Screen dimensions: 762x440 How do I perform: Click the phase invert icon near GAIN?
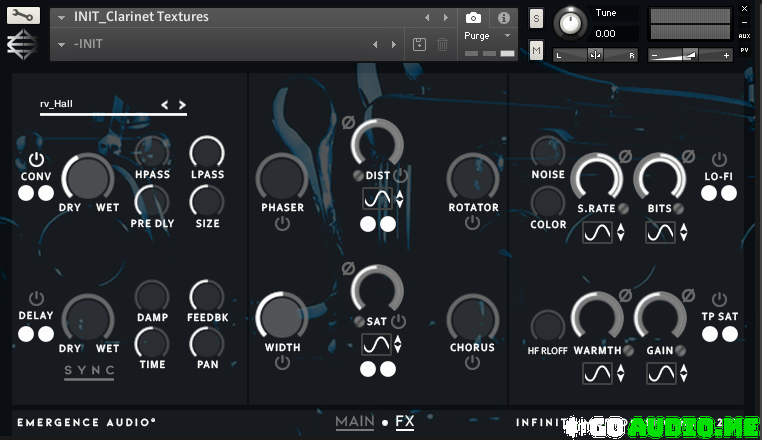[x=688, y=295]
